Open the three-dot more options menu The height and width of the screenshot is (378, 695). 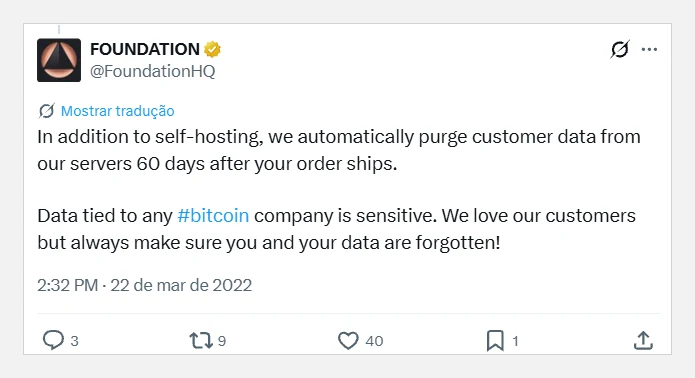pyautogui.click(x=649, y=49)
